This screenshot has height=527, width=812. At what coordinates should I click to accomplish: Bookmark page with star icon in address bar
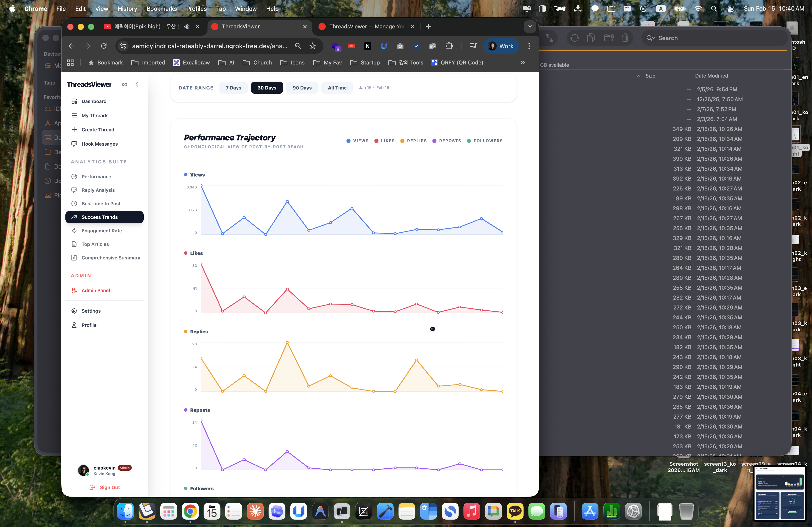[313, 46]
